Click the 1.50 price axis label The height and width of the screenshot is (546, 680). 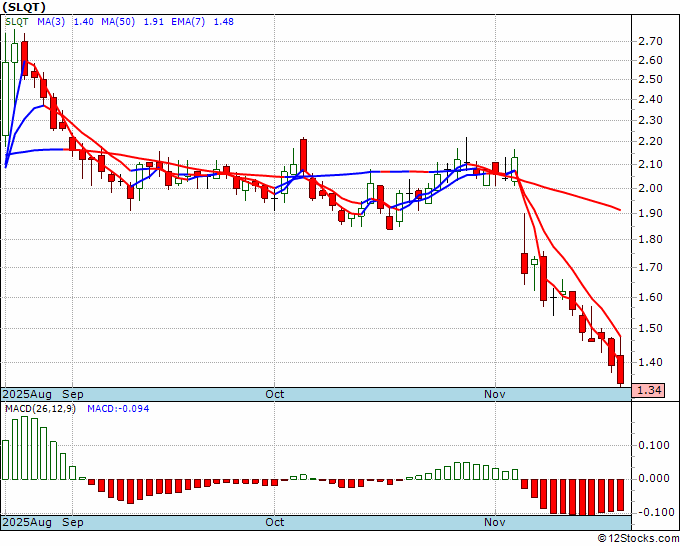(651, 328)
